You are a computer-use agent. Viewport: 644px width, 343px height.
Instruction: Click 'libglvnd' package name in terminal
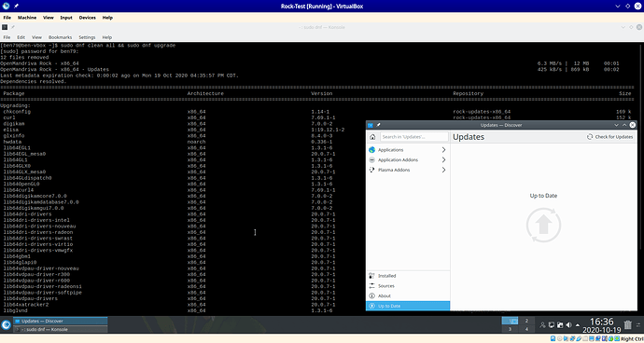pyautogui.click(x=15, y=310)
